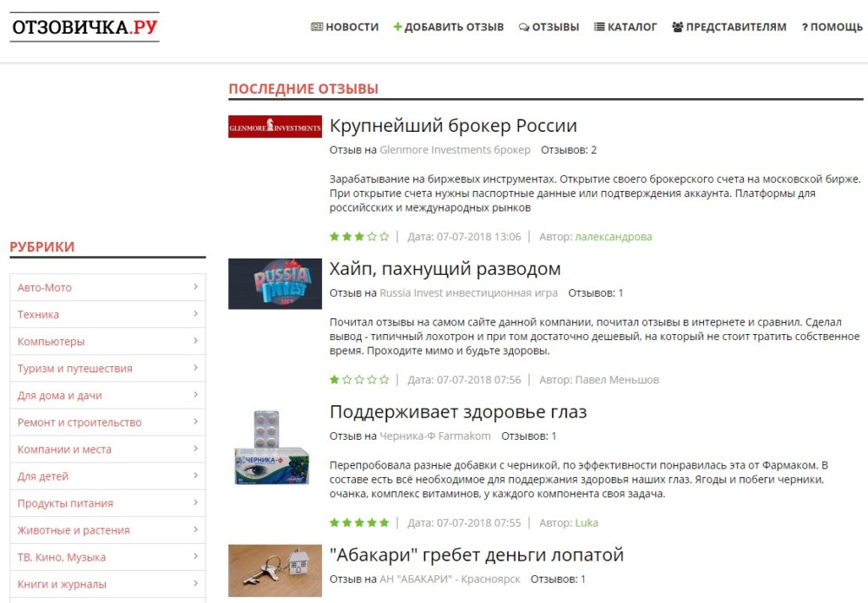Image resolution: width=868 pixels, height=603 pixels.
Task: Click the newspaper icon beside Новости
Action: point(317,27)
